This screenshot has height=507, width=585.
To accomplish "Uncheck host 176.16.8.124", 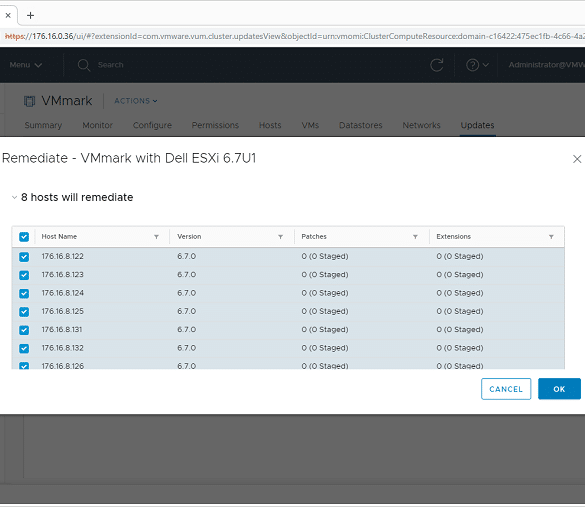I will click(24, 293).
